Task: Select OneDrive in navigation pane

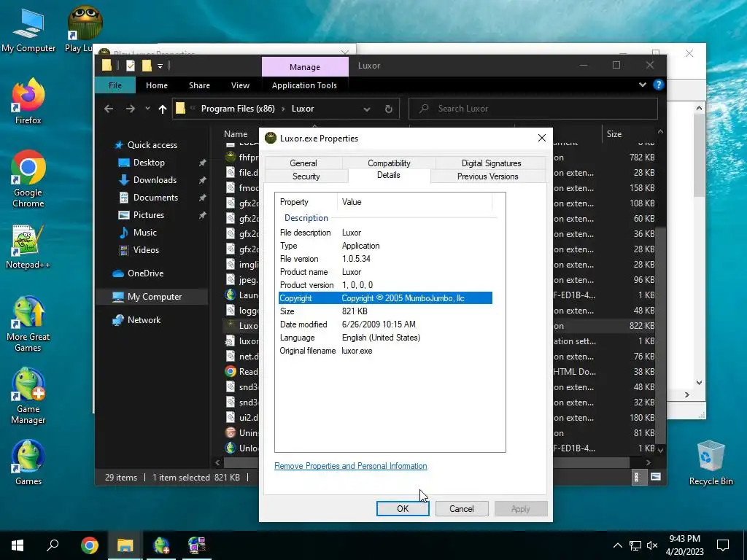Action: tap(145, 273)
